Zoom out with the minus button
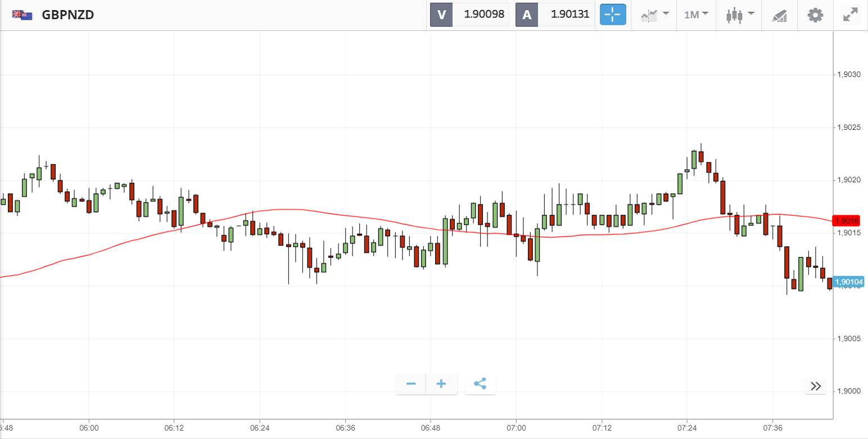 [x=411, y=384]
